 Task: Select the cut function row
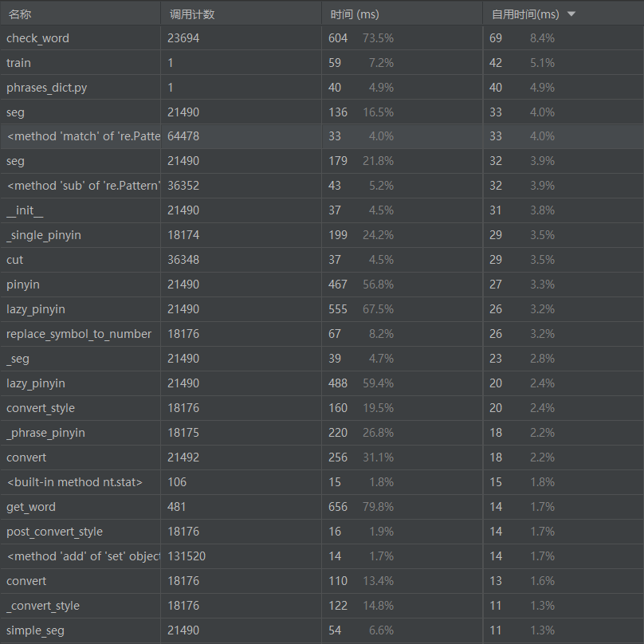pos(15,260)
